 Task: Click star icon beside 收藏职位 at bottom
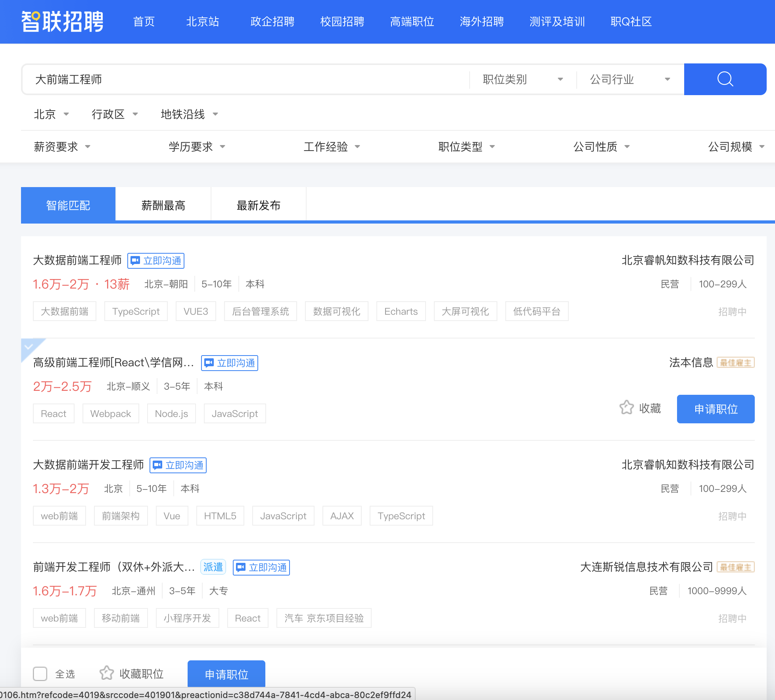click(x=107, y=673)
